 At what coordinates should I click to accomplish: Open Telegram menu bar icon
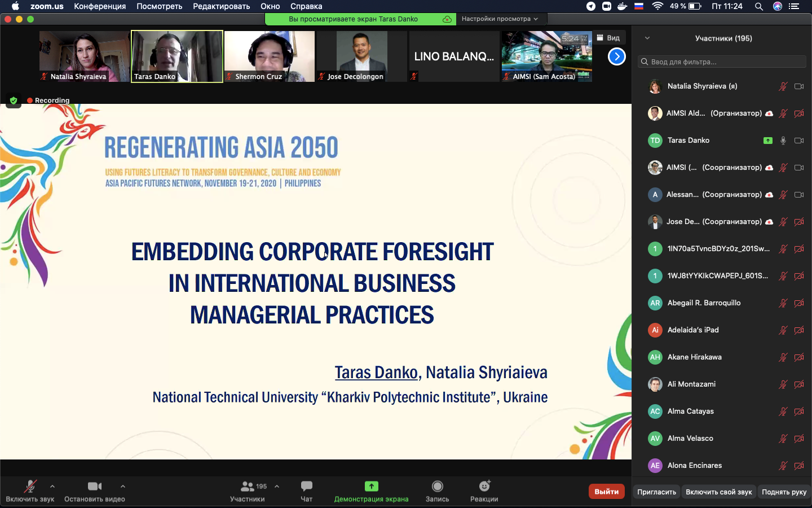591,6
